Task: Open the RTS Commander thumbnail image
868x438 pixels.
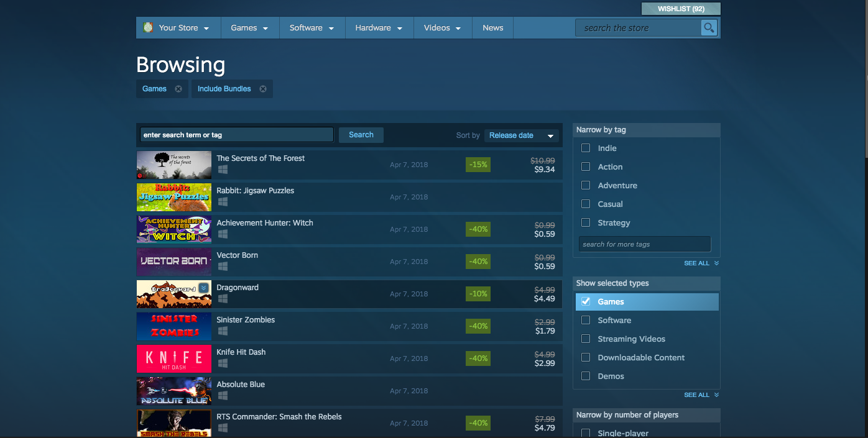Action: [174, 423]
